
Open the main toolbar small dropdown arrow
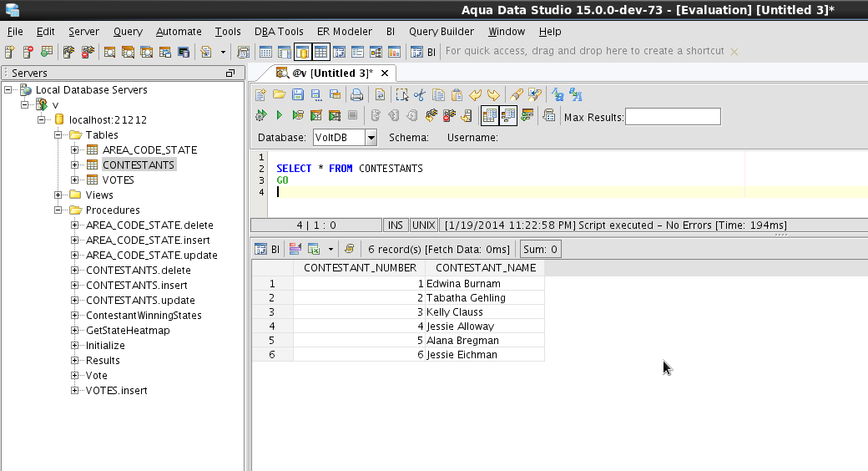coord(223,52)
